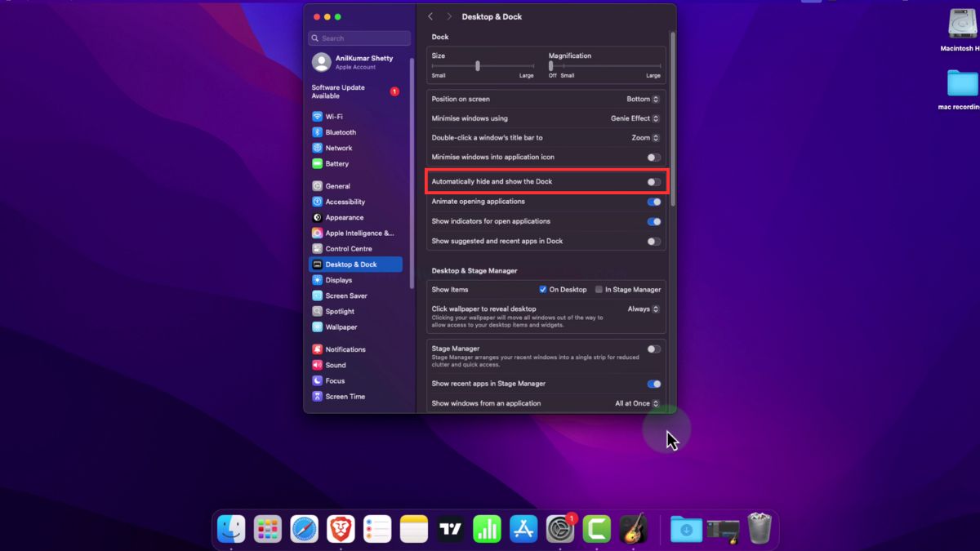The image size is (980, 551).
Task: Open Camtasia from the Dock
Action: click(597, 529)
